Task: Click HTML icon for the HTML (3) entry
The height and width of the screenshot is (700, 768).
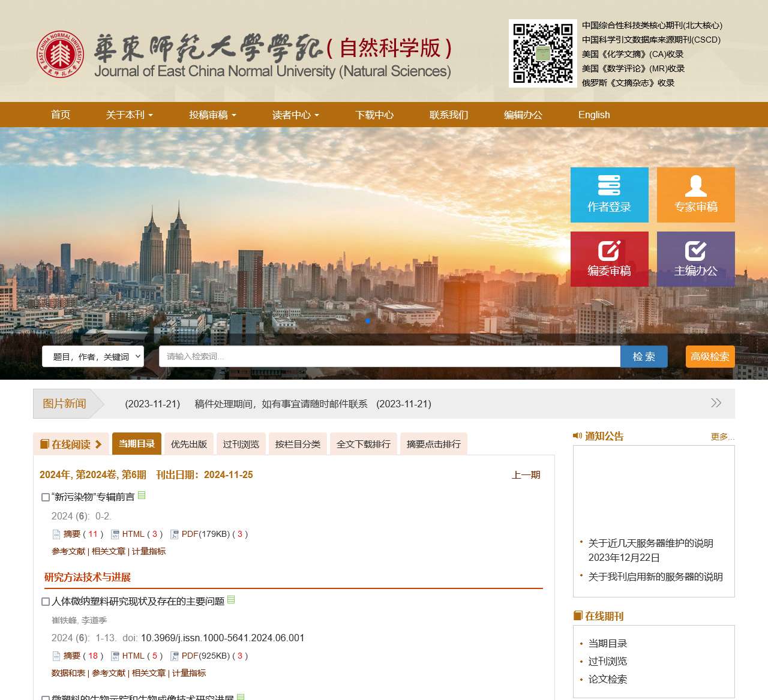Action: [115, 534]
